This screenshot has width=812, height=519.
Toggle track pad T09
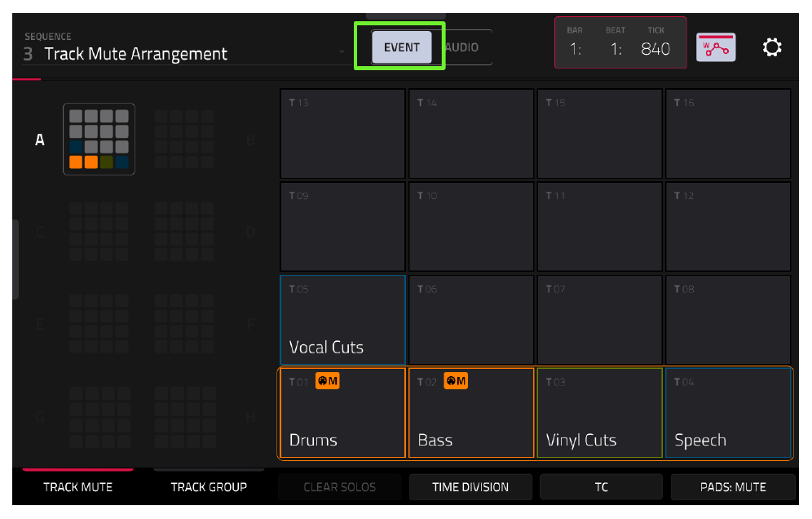(x=342, y=227)
